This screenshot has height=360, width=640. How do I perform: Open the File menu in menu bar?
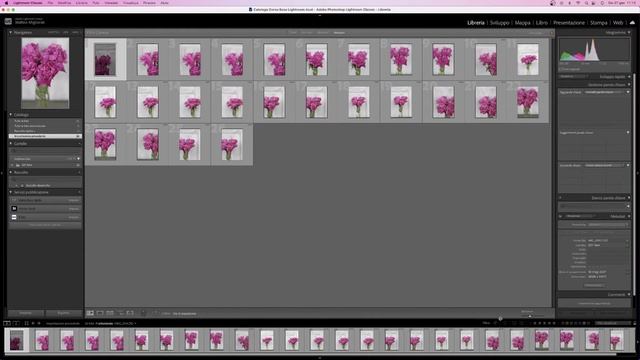tap(50, 3)
